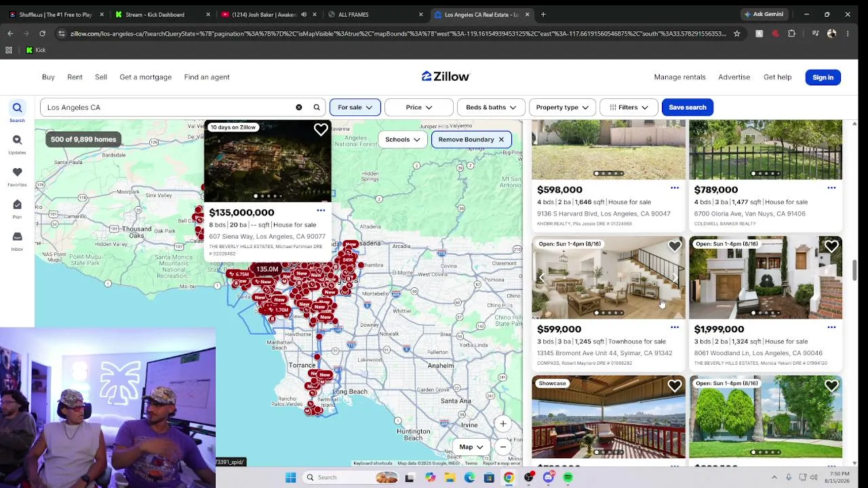Open the Chrome extensions puzzle icon
868x488 pixels.
(x=791, y=33)
